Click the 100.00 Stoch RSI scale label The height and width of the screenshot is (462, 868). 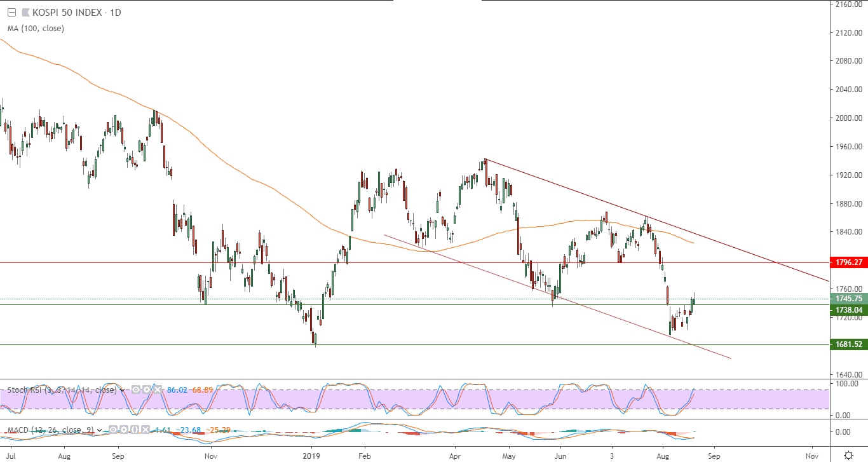(848, 384)
